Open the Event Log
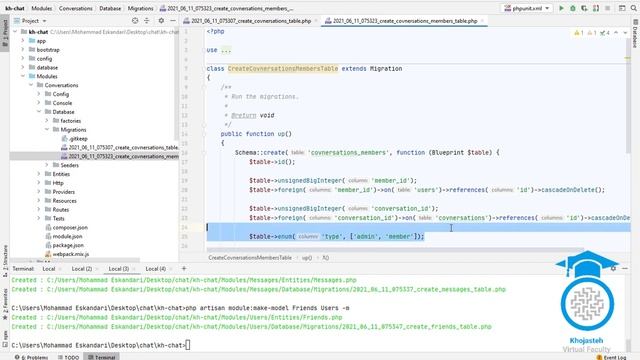Screen dimensions: 640x360 pyautogui.click(x=611, y=357)
